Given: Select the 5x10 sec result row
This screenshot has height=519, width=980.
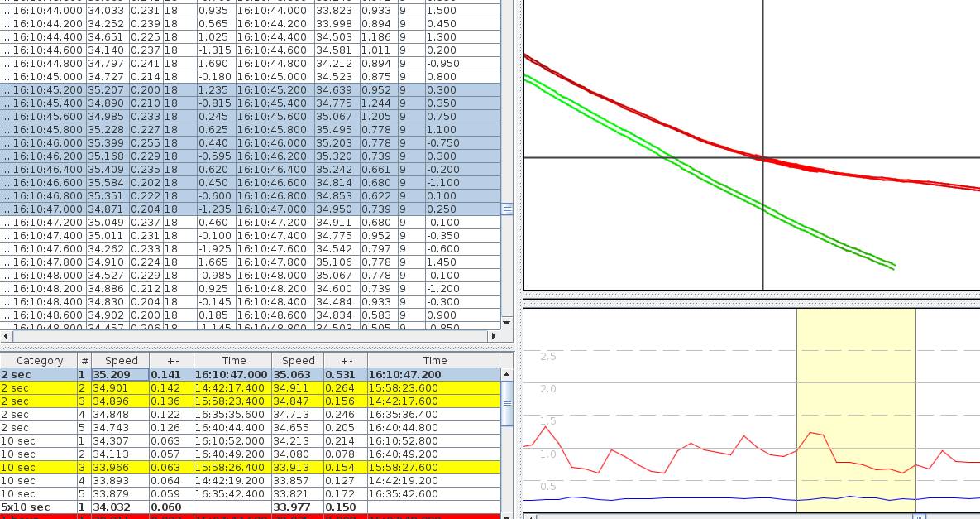Looking at the screenshot, I should tap(120, 507).
